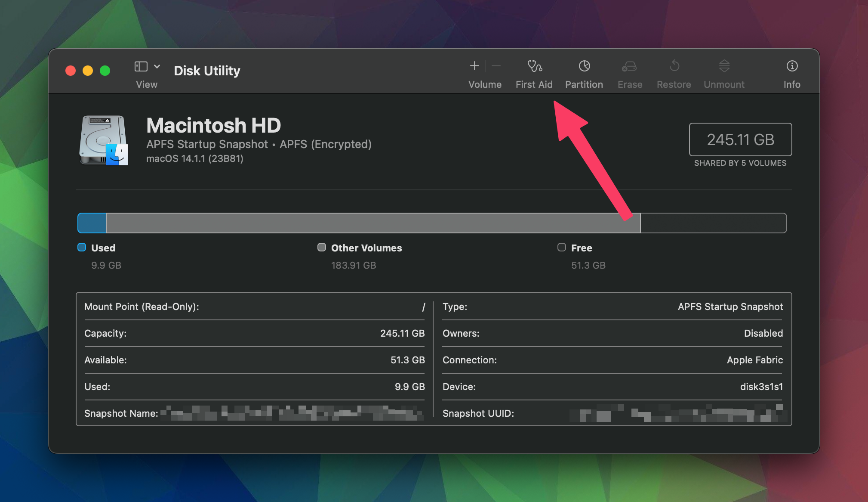This screenshot has width=868, height=502.
Task: Click the minus remove volume icon
Action: (496, 66)
